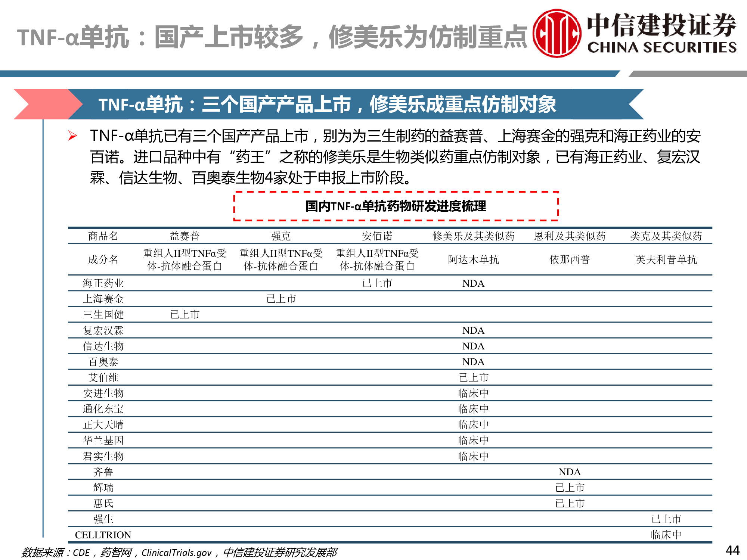The height and width of the screenshot is (560, 747).
Task: Click '临床中' in the 安进生物 row
Action: click(474, 393)
